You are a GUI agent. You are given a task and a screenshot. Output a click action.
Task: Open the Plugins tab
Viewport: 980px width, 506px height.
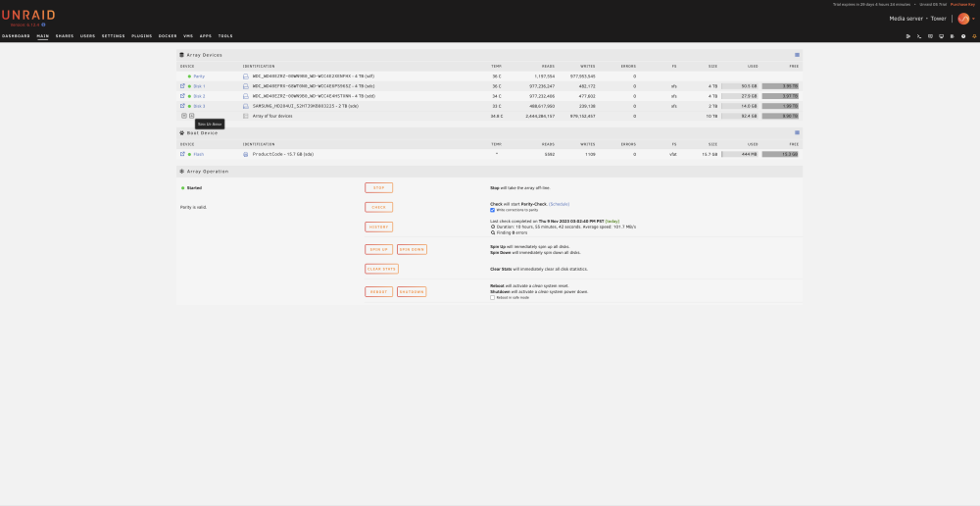click(x=142, y=36)
